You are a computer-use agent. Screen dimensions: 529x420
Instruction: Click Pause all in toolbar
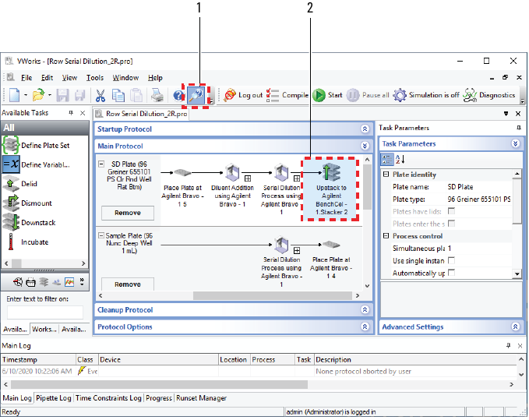368,95
